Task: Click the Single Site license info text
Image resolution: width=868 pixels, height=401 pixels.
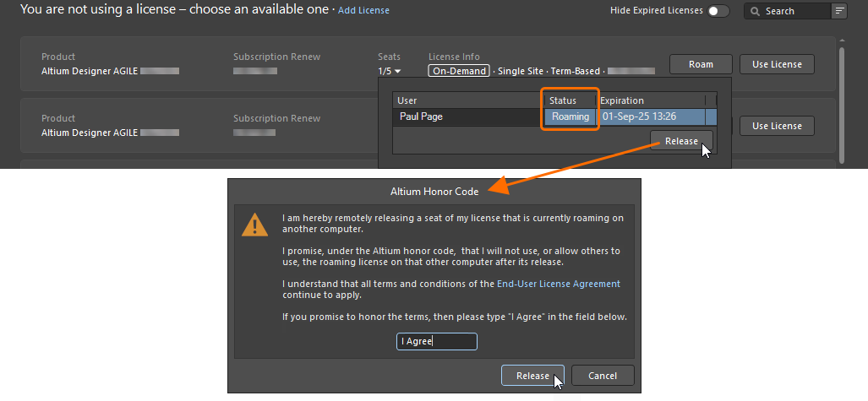Action: click(521, 71)
